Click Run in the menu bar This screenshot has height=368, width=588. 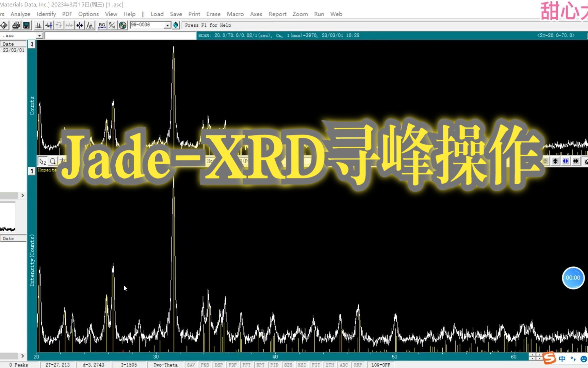tap(319, 14)
